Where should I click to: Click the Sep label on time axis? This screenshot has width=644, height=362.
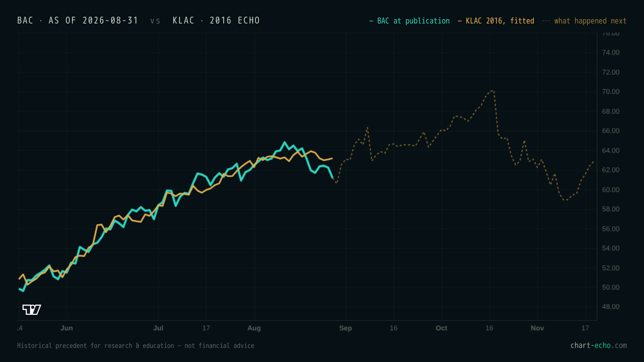click(346, 328)
